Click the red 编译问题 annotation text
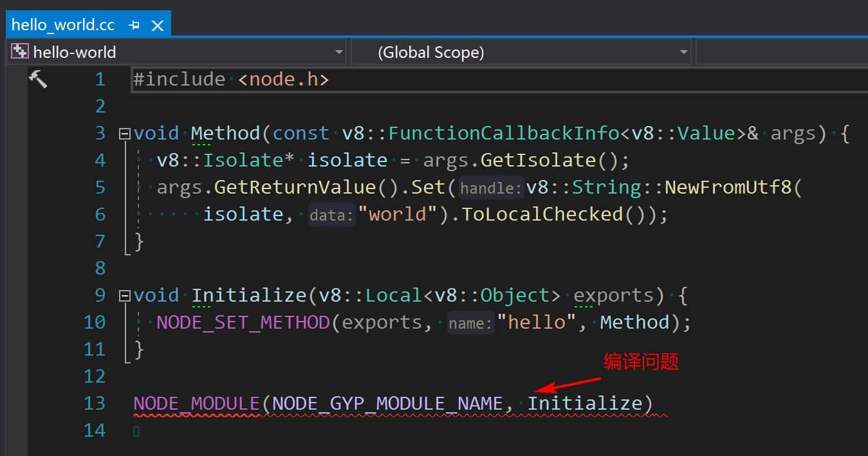The width and height of the screenshot is (868, 456). (x=641, y=362)
